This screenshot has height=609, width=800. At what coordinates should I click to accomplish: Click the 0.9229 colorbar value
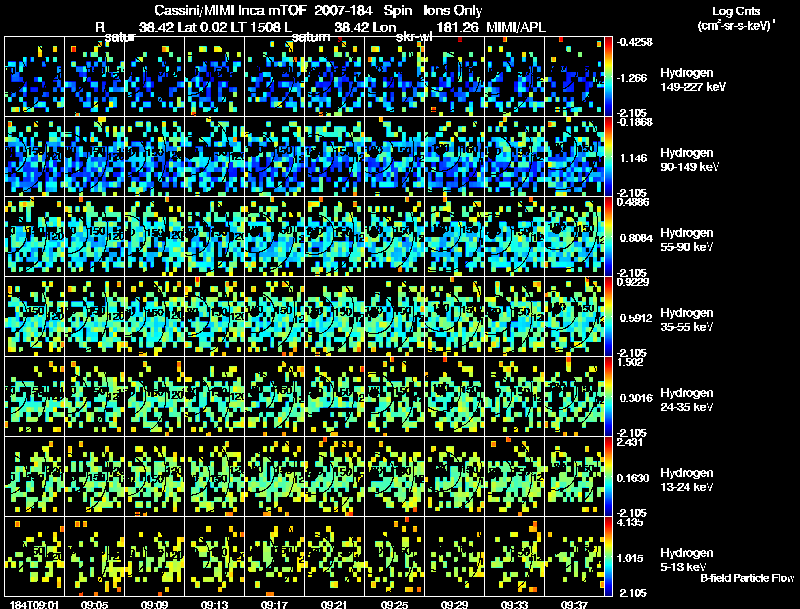[633, 282]
